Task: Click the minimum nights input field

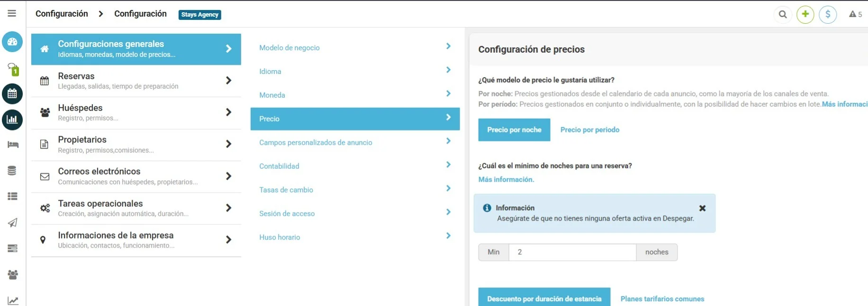Action: (572, 252)
